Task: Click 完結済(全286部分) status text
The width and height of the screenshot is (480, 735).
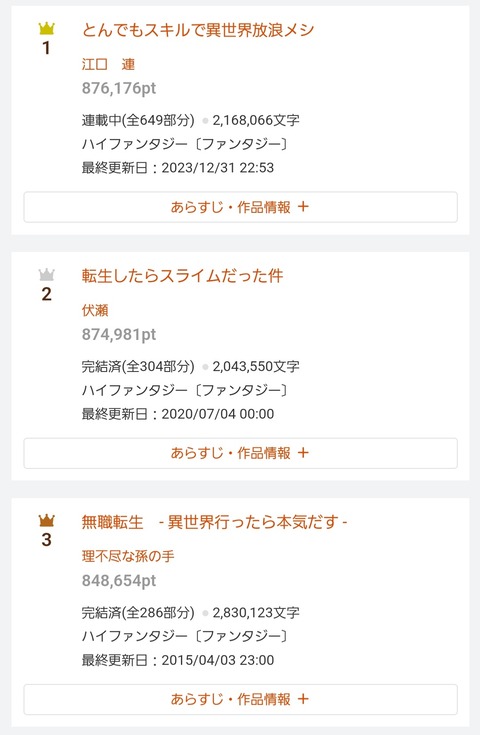Action: pyautogui.click(x=138, y=613)
